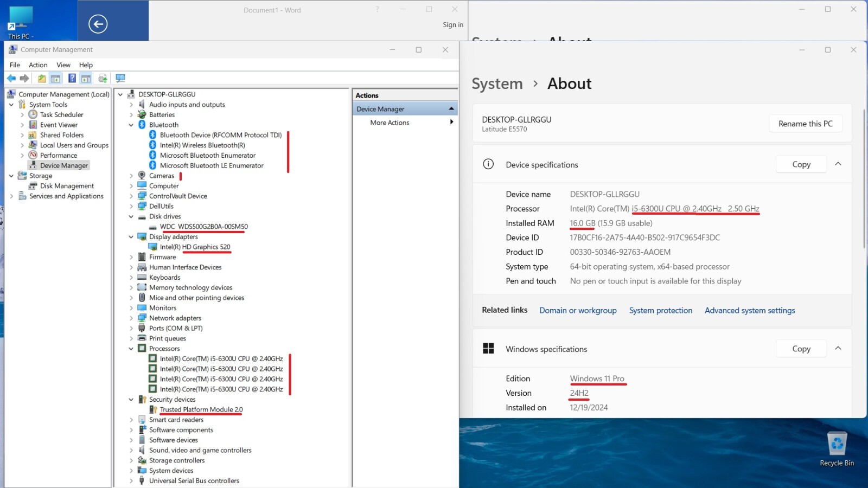Select Trusted Platform Module 2.0 device
This screenshot has height=488, width=868.
[x=201, y=410]
